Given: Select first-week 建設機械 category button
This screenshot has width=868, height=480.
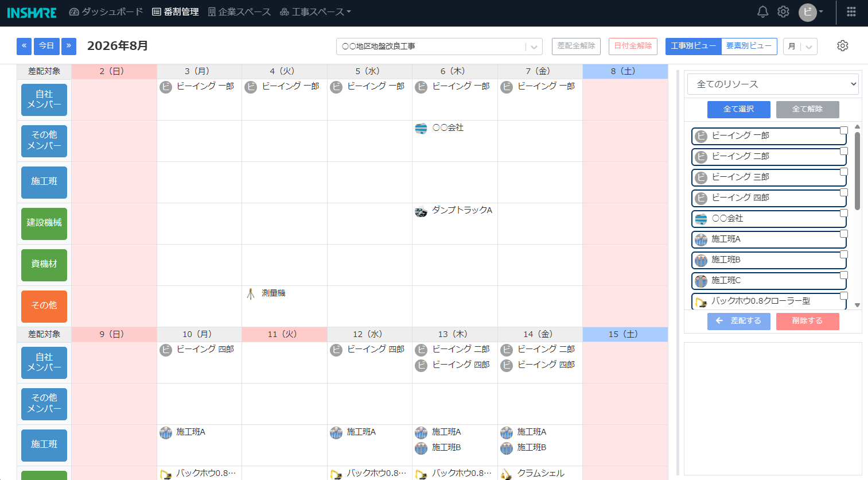Looking at the screenshot, I should pyautogui.click(x=44, y=224).
